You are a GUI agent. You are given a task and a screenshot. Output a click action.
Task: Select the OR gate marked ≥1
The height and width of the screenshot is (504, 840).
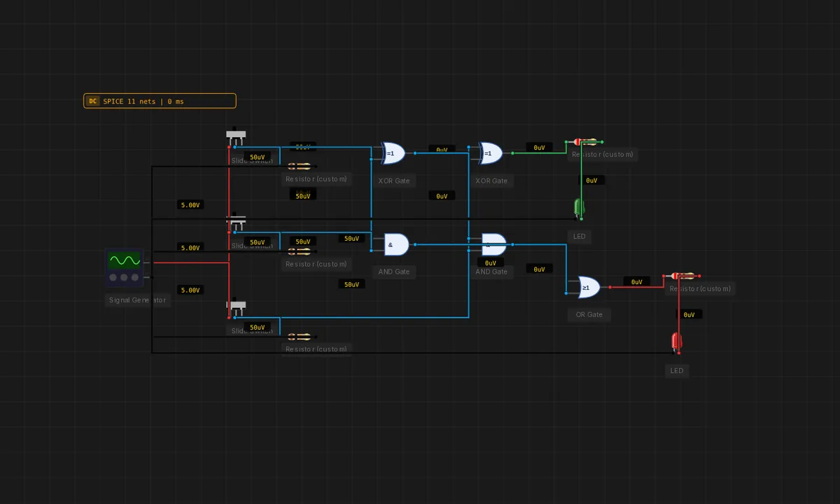point(587,287)
